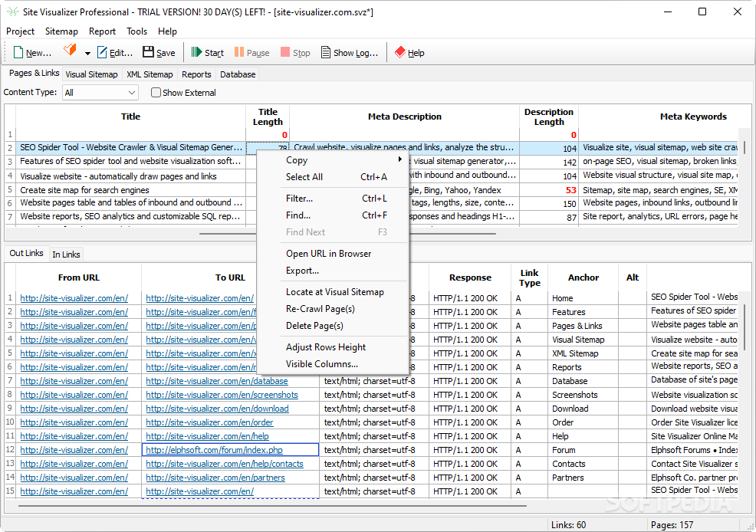Open the site-visualizer.com/en/database link
Image resolution: width=756 pixels, height=532 pixels.
click(217, 381)
